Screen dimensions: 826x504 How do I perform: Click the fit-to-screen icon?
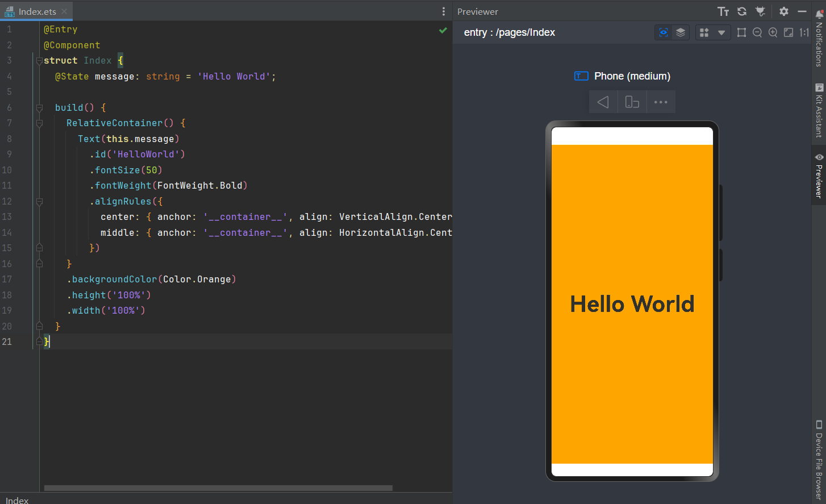point(789,32)
